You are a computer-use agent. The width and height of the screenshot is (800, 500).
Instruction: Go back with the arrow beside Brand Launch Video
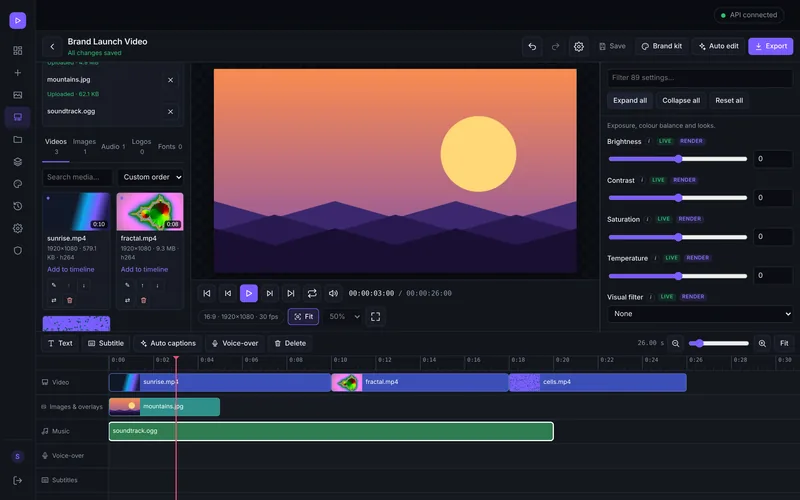[x=52, y=46]
